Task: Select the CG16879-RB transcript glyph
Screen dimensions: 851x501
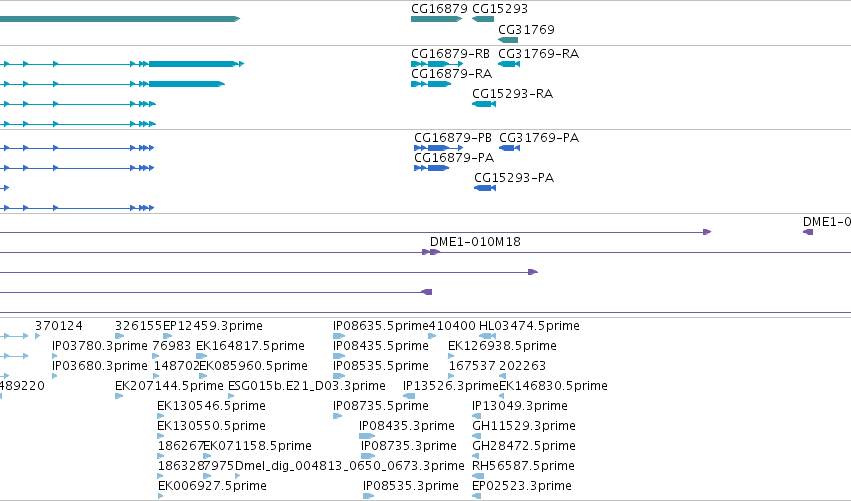Action: pyautogui.click(x=437, y=64)
